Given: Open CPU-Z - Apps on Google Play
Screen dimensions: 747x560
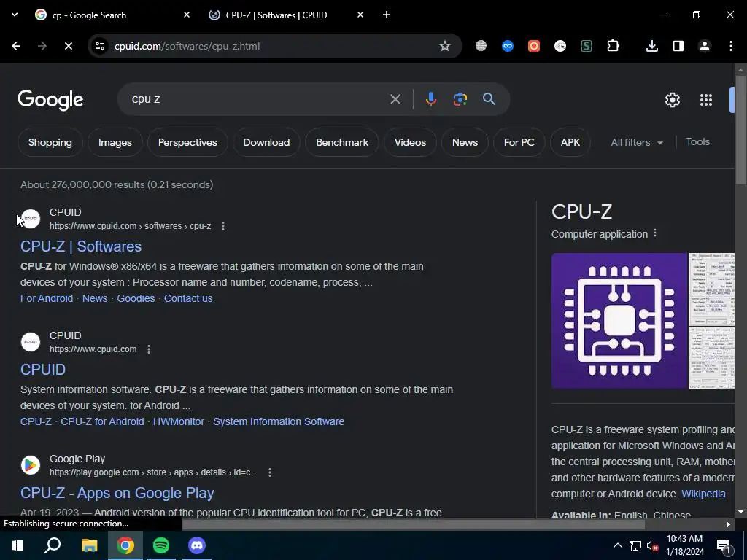Looking at the screenshot, I should [117, 493].
